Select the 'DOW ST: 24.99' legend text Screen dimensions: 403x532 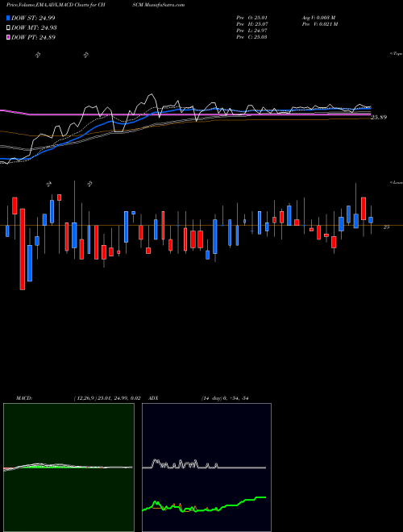(x=33, y=18)
